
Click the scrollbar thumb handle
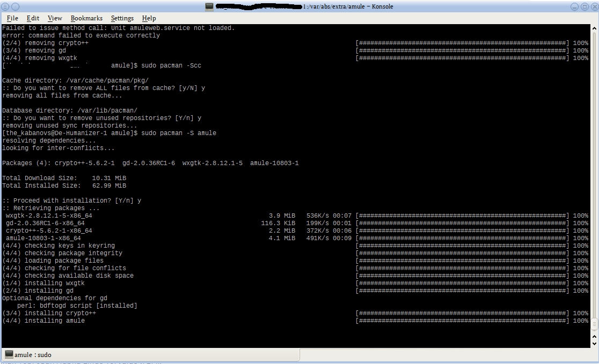point(594,324)
